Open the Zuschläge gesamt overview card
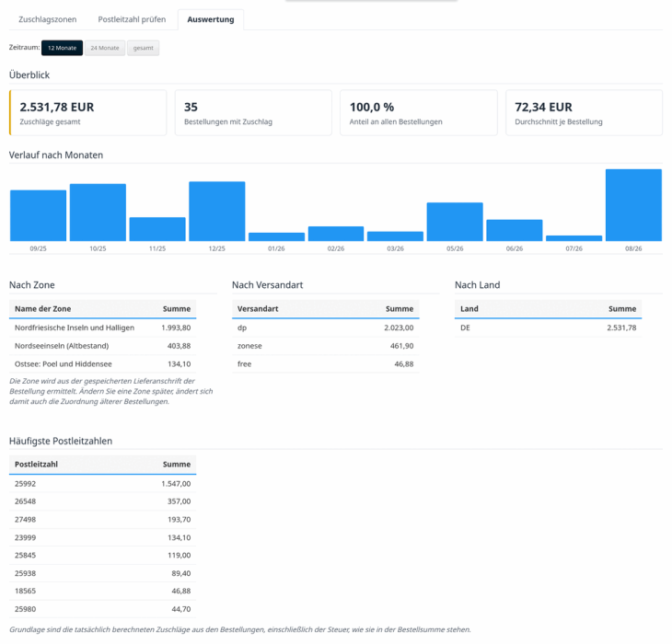Screen dimensions: 672x644 [87, 113]
